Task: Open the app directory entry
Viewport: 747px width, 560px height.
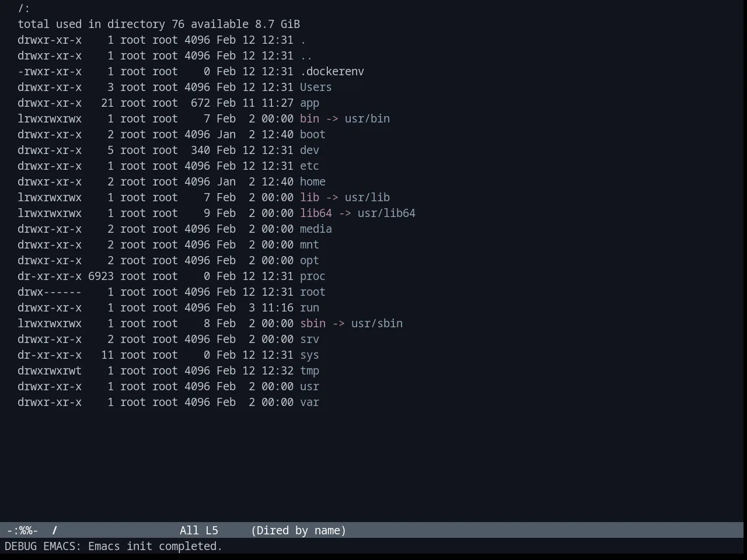Action: tap(309, 103)
